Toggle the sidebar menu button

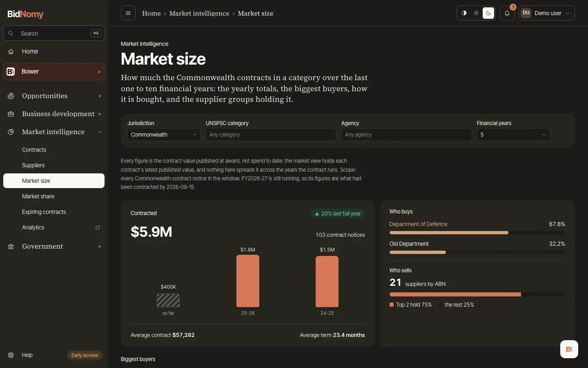click(x=128, y=13)
